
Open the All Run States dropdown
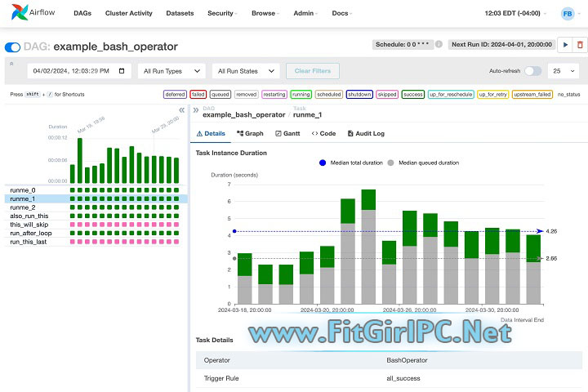point(245,71)
